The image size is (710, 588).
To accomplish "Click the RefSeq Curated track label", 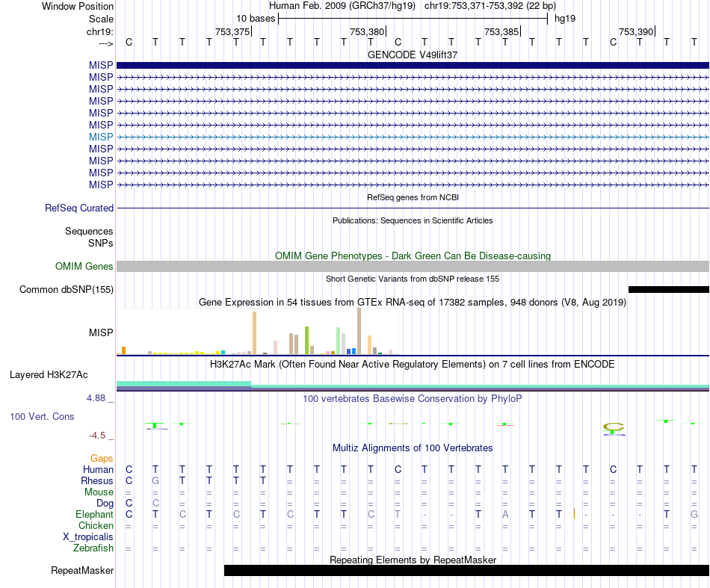I will [79, 208].
